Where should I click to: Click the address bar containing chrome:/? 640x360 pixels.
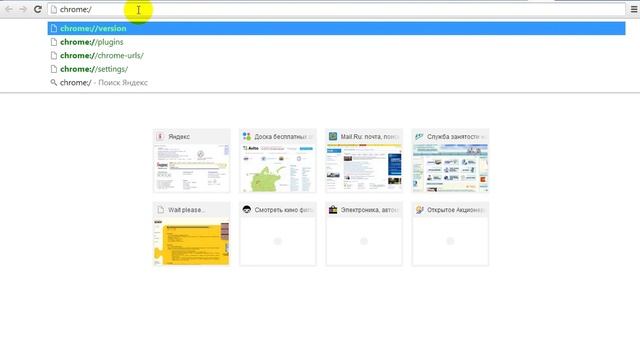point(336,9)
